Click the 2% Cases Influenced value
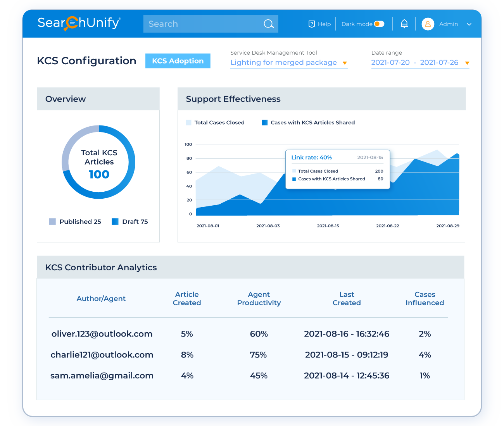Image resolution: width=504 pixels, height=426 pixels. pyautogui.click(x=425, y=334)
